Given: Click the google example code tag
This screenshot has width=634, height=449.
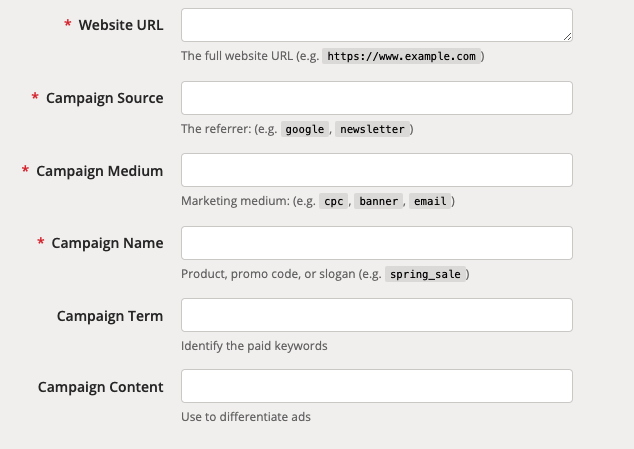Looking at the screenshot, I should (305, 129).
